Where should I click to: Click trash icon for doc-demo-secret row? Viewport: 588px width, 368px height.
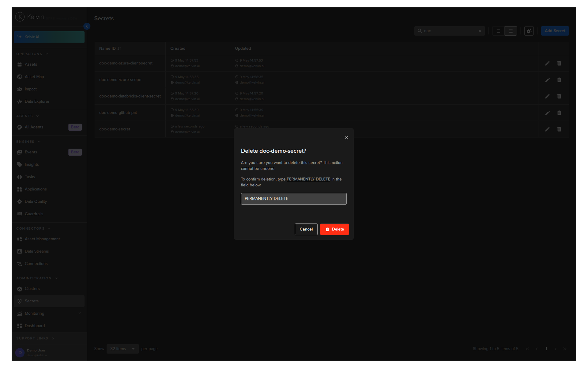(559, 129)
